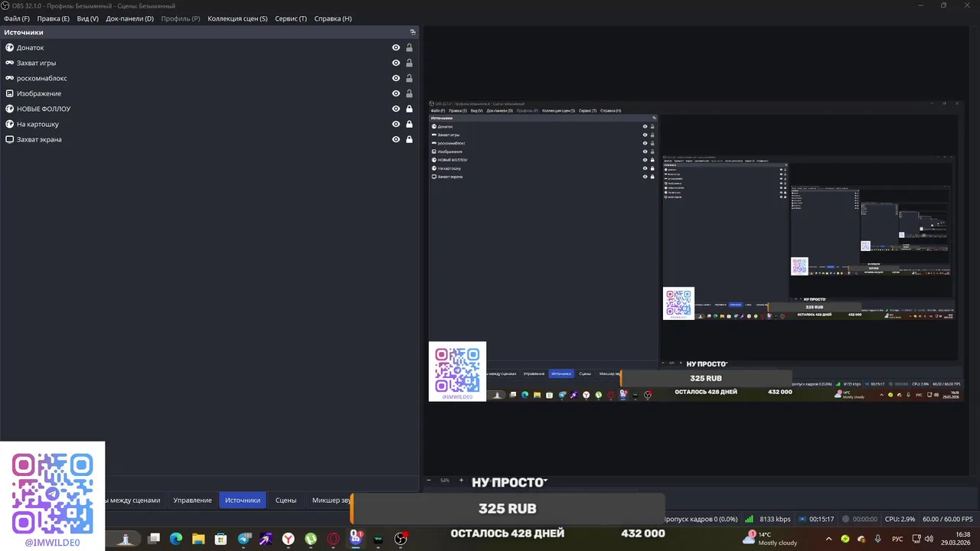Open Telegram from the taskbar
980x551 pixels.
[x=244, y=539]
